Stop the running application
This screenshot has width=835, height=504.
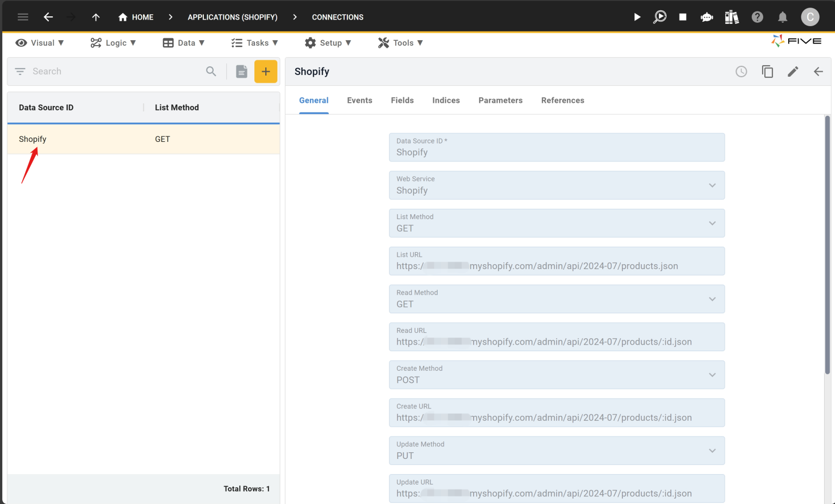(x=682, y=17)
